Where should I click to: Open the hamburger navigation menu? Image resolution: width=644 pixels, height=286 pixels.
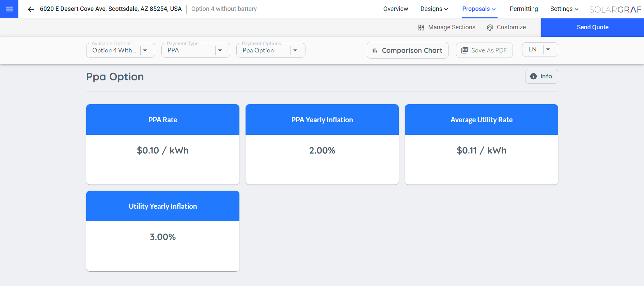tap(9, 9)
